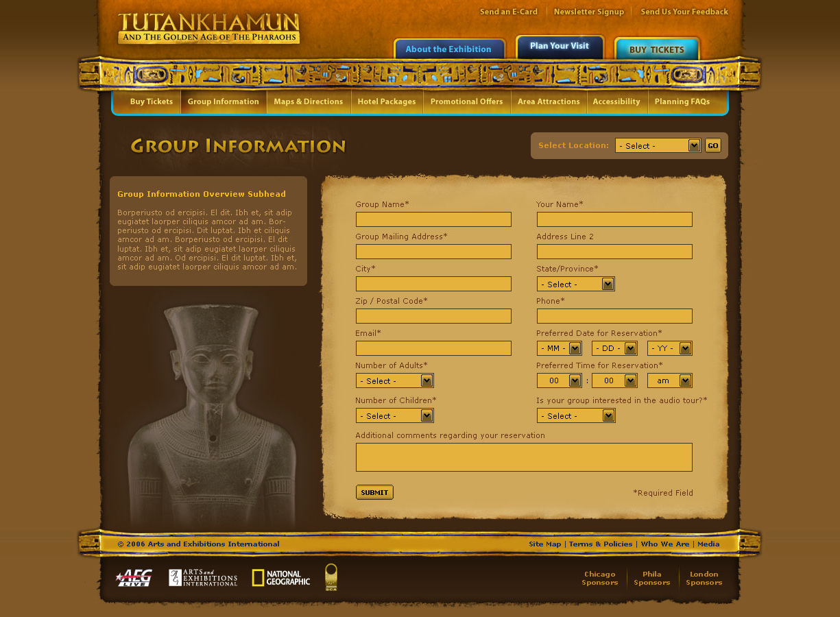The width and height of the screenshot is (840, 617).
Task: Open the YY year dropdown
Action: (670, 348)
